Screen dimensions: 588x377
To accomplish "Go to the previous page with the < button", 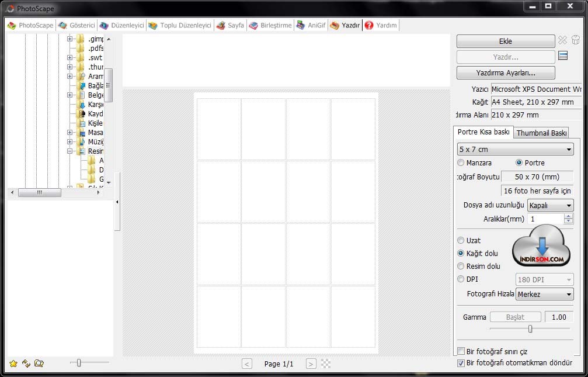I will click(x=247, y=364).
